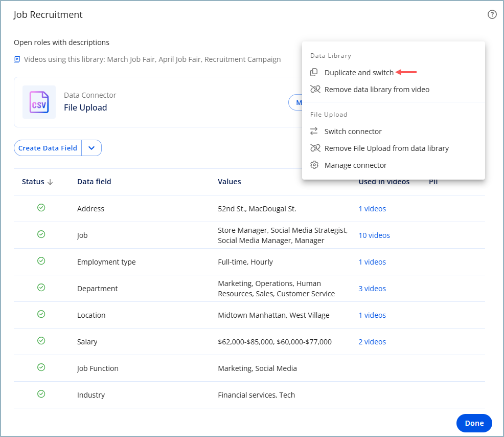
Task: Click the gear icon beside 'Manage connector'
Action: click(314, 165)
